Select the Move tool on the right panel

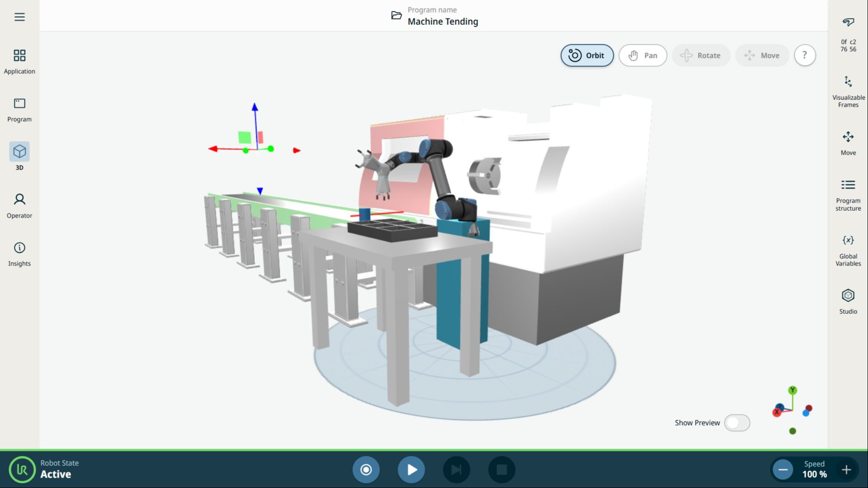tap(848, 142)
